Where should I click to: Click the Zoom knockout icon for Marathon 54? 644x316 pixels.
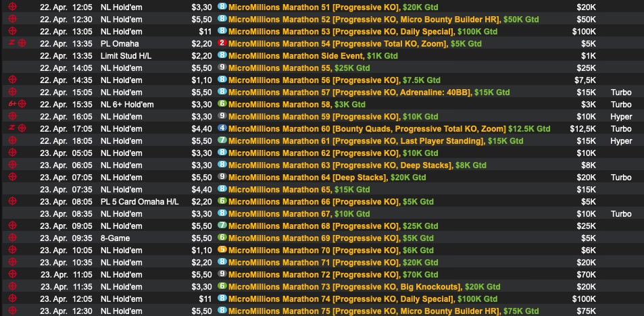click(x=18, y=43)
